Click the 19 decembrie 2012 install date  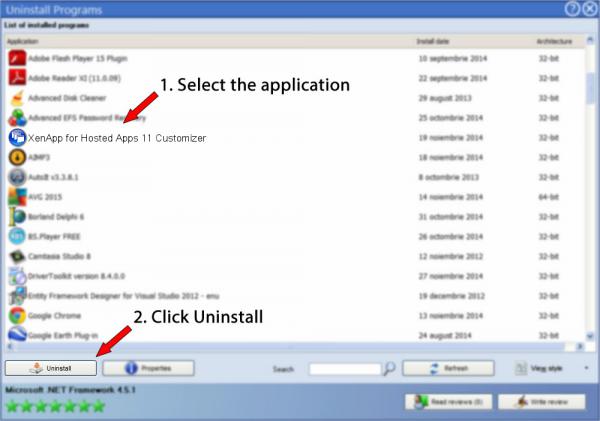pyautogui.click(x=452, y=296)
